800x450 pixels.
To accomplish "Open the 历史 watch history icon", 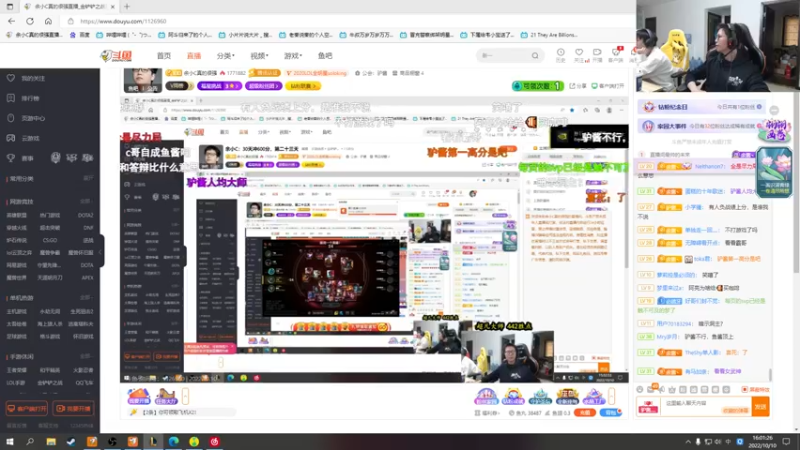I will pos(561,55).
